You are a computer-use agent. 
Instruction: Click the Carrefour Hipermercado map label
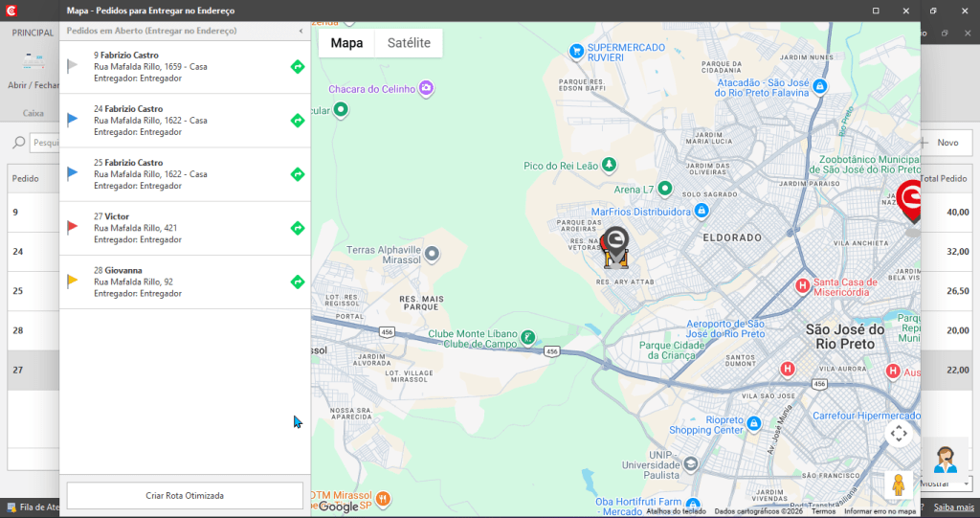pos(866,416)
